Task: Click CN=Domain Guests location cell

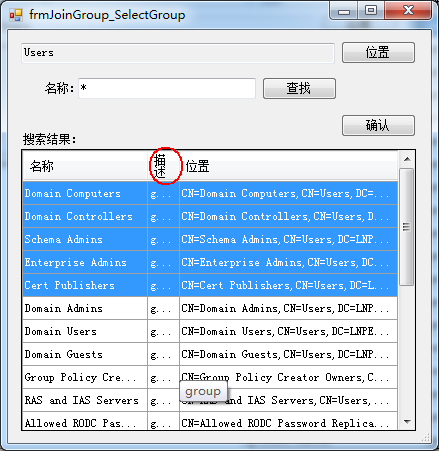Action: (288, 354)
